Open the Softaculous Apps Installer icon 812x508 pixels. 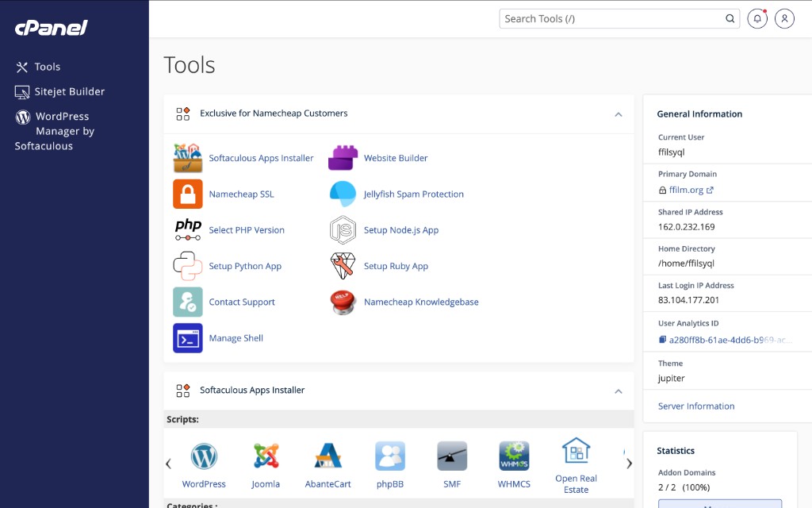pos(188,158)
